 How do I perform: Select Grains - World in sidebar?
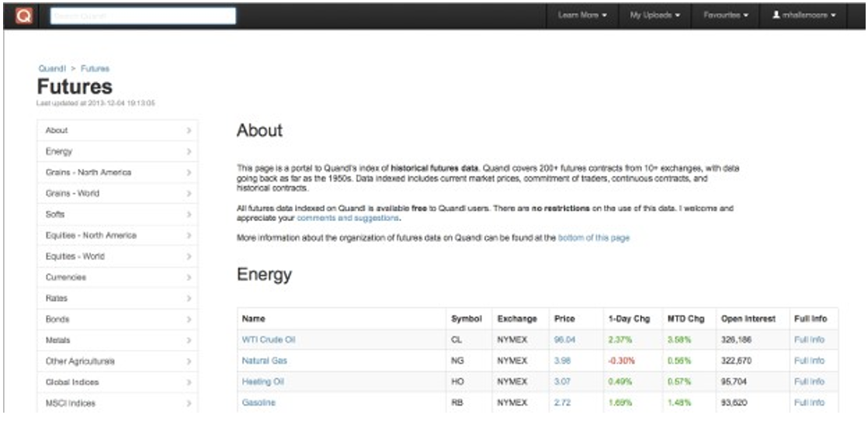point(117,194)
